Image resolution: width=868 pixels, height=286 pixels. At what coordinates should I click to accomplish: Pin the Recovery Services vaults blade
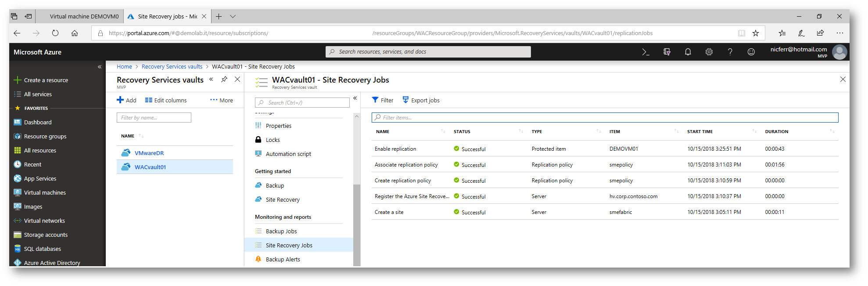224,80
